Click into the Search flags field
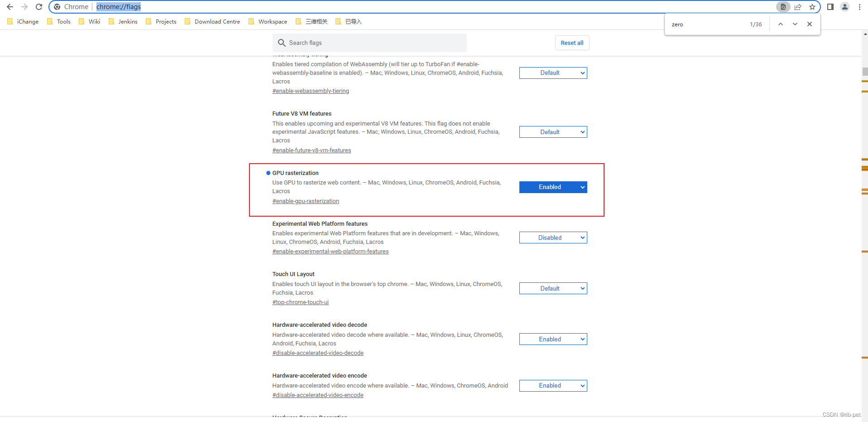The height and width of the screenshot is (422, 868). (x=369, y=43)
